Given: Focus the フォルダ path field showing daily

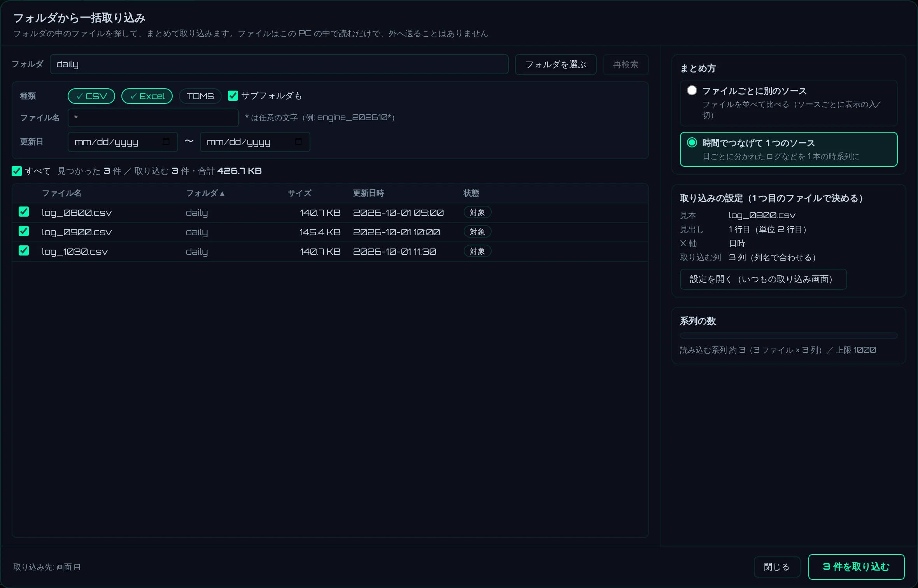Looking at the screenshot, I should coord(279,64).
